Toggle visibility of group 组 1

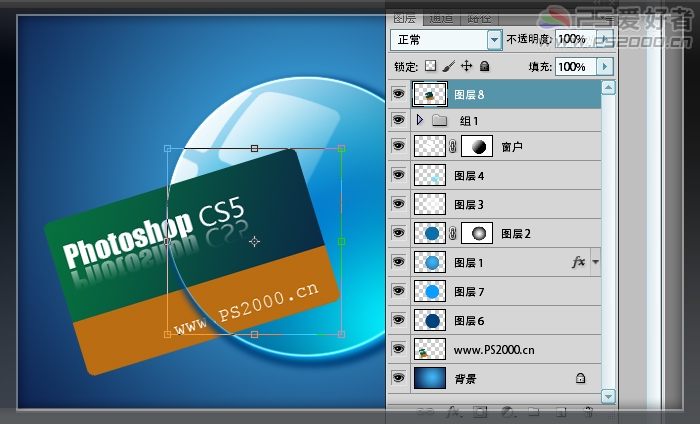(398, 120)
